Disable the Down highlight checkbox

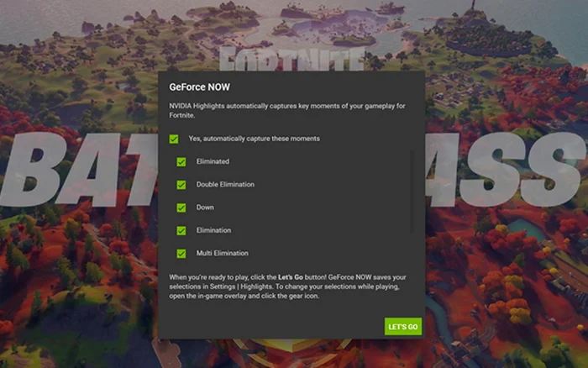181,208
